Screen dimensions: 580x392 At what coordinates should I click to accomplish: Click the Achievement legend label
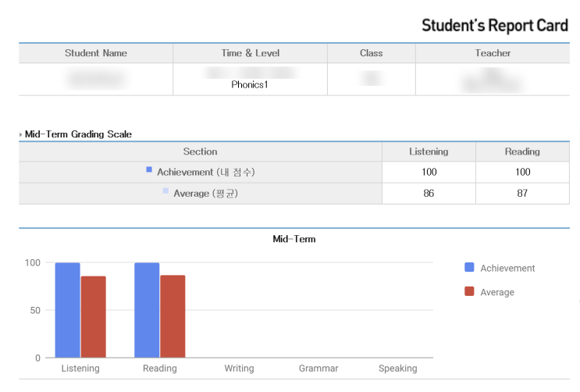tap(507, 268)
